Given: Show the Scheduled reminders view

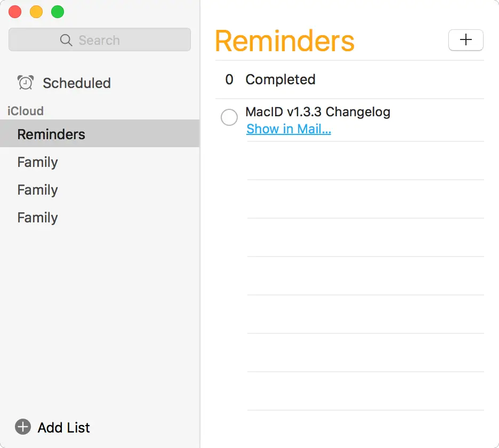Looking at the screenshot, I should pos(77,83).
